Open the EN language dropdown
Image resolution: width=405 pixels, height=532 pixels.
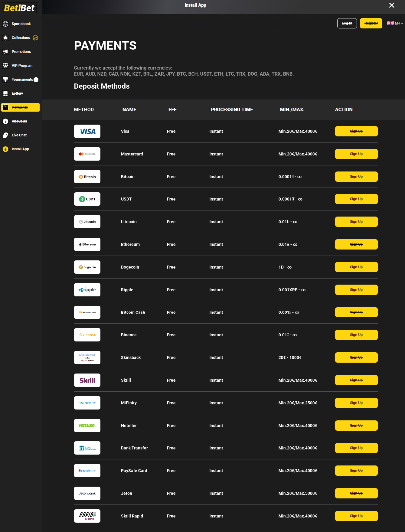[x=395, y=23]
